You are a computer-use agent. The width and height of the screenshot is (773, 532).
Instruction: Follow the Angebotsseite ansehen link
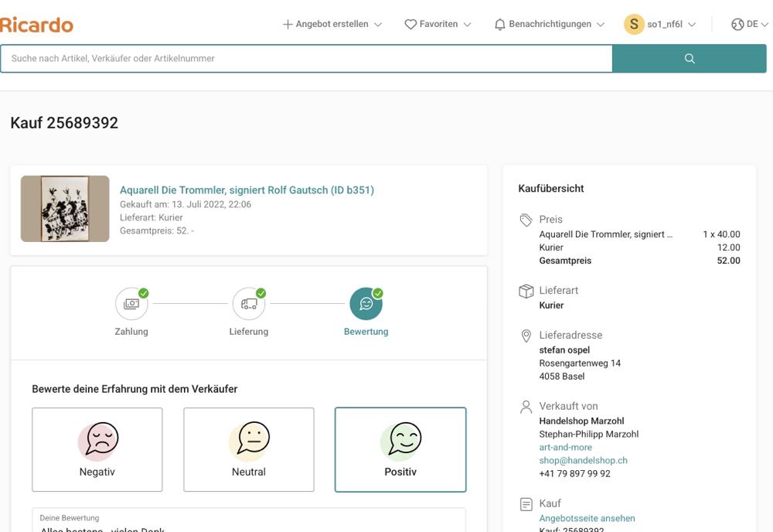click(587, 518)
